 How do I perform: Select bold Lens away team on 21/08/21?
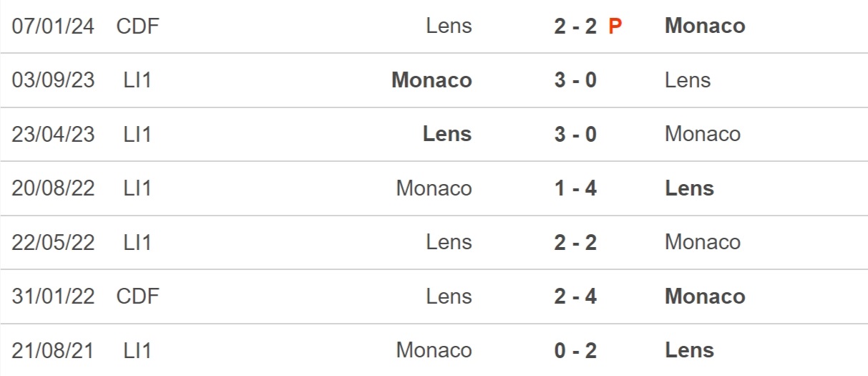(x=690, y=350)
